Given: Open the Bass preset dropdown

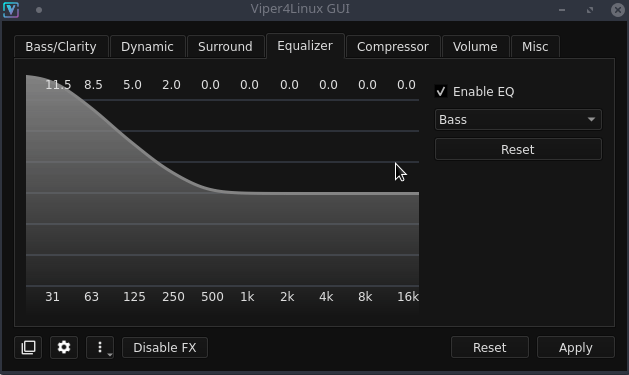Looking at the screenshot, I should click(518, 120).
